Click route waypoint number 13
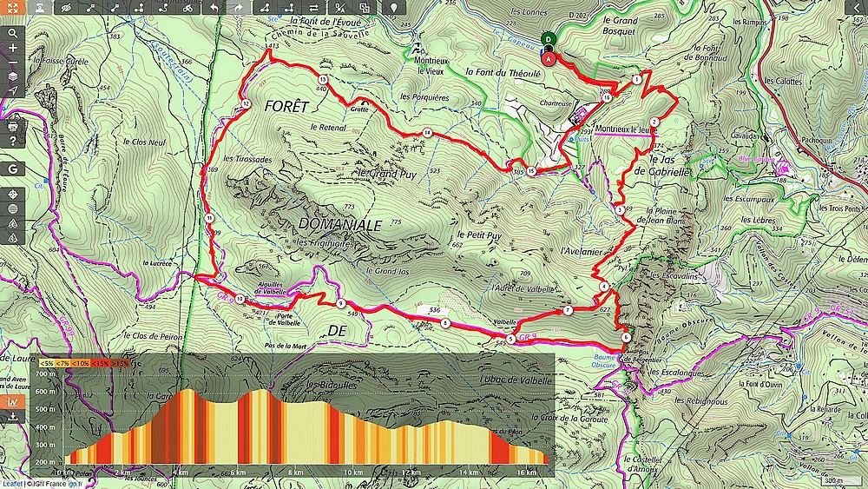The width and height of the screenshot is (868, 489). click(x=323, y=80)
